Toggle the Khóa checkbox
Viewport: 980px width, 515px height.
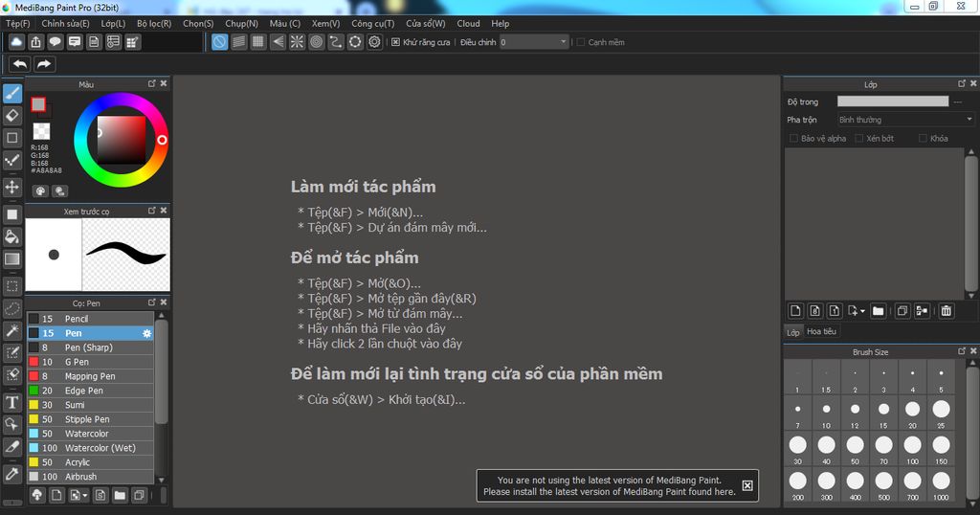coord(923,138)
